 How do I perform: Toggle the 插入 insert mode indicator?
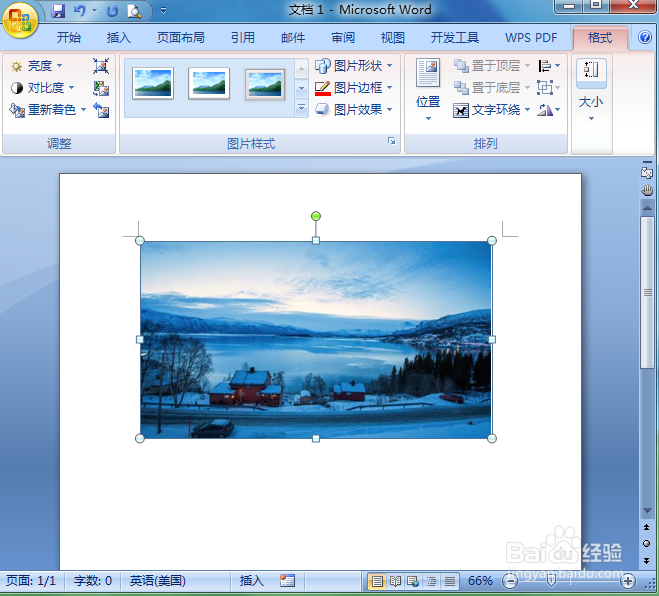tap(251, 581)
